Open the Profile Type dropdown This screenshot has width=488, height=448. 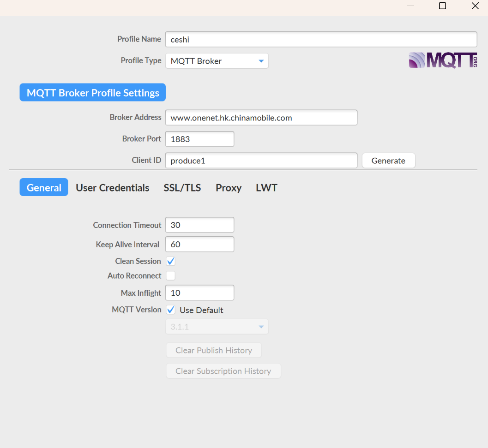click(x=217, y=61)
